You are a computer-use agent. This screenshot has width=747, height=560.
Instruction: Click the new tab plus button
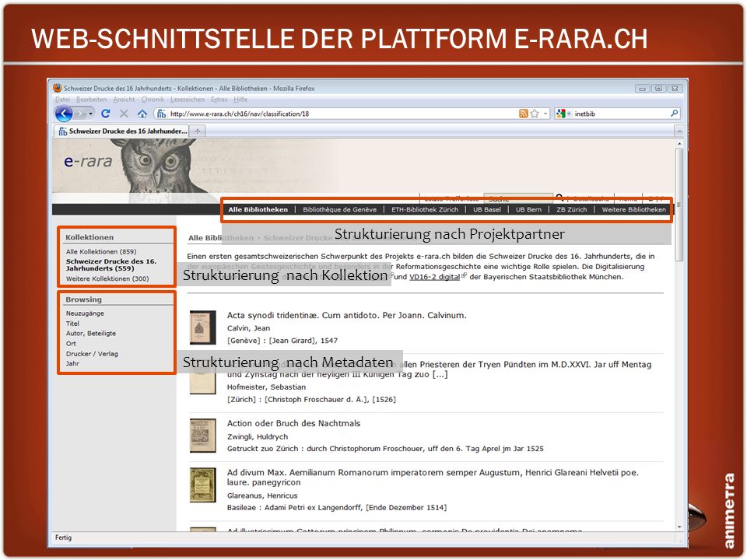point(197,131)
